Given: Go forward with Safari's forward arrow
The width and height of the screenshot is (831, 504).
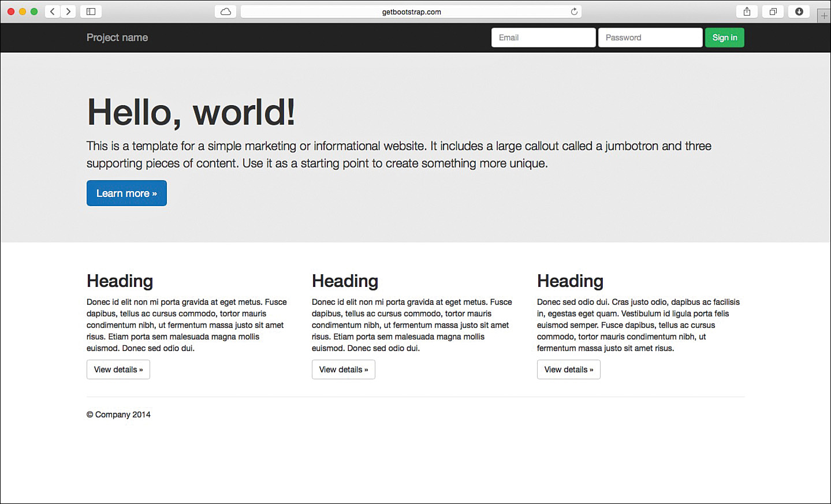Looking at the screenshot, I should tap(68, 12).
